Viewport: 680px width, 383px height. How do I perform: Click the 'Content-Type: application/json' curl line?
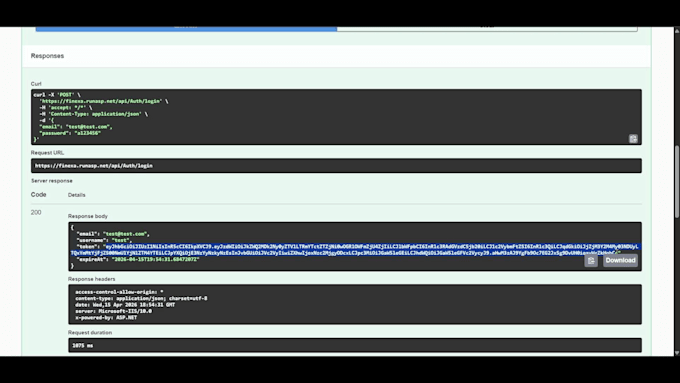pyautogui.click(x=94, y=114)
